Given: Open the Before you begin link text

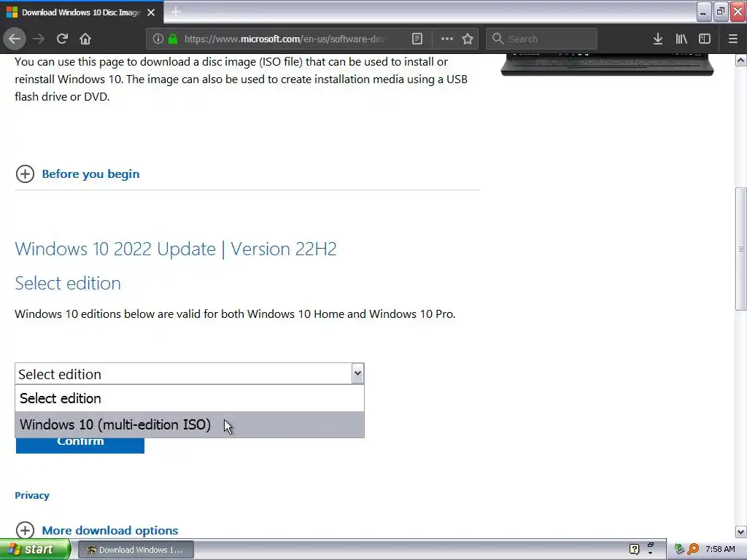Looking at the screenshot, I should point(90,174).
